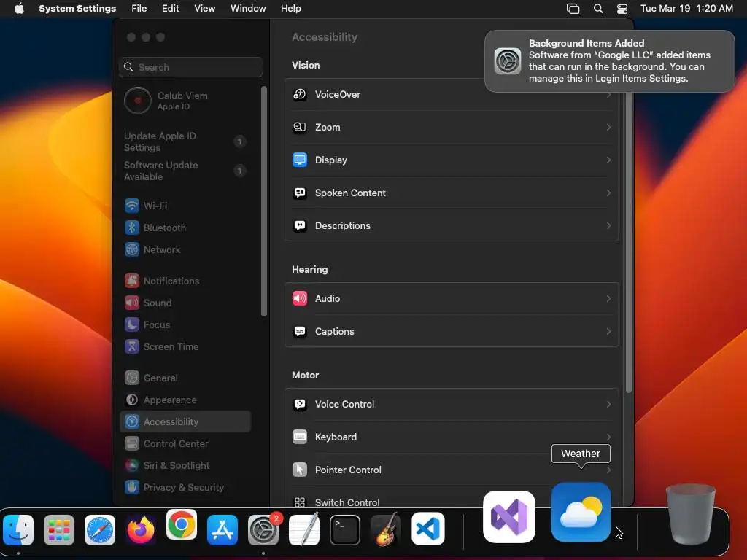Open Launchpad from the Dock

[x=59, y=529]
